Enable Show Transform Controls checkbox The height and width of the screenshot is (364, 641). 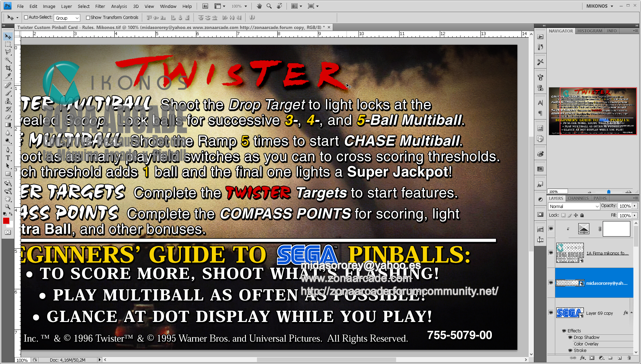click(88, 18)
